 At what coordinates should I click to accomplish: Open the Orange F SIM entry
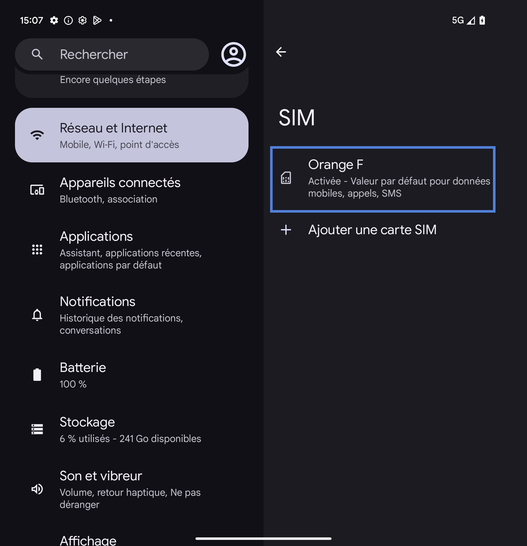(x=383, y=179)
